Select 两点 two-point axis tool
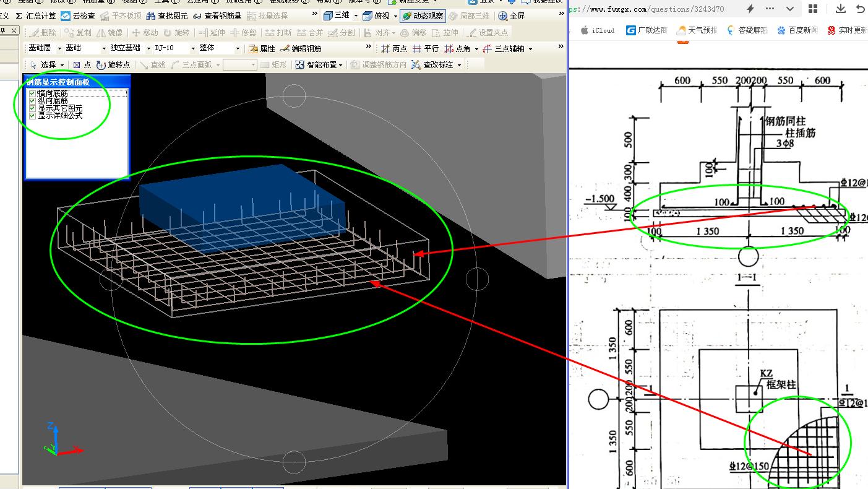Screen dimensions: 868x489 pos(394,48)
